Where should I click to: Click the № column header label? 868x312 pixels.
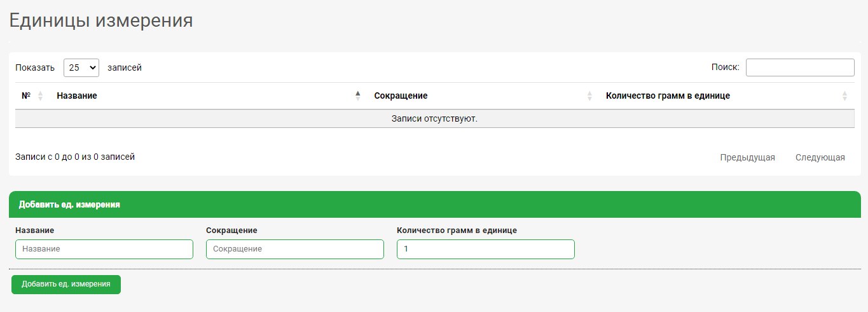26,96
